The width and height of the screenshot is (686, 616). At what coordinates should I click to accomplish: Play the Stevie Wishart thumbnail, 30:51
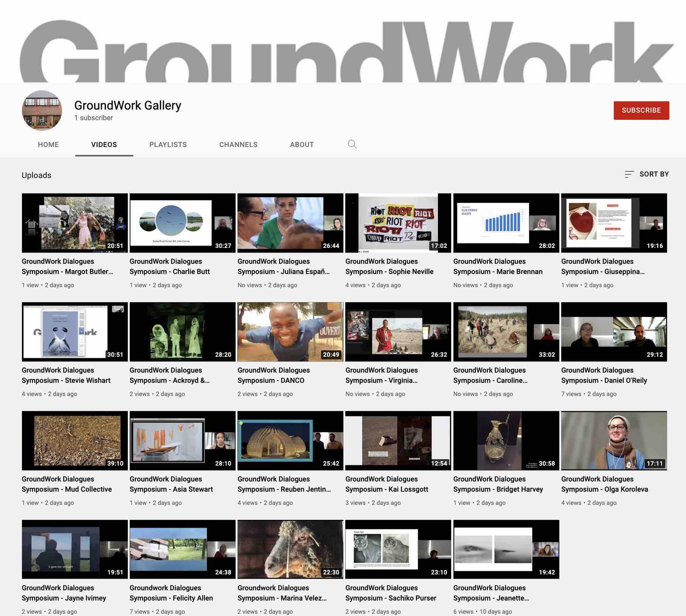point(75,332)
